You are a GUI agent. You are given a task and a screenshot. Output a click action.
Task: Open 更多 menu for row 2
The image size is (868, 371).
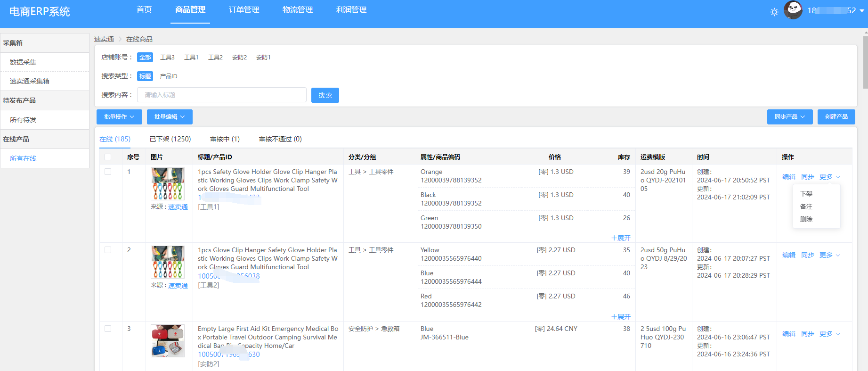(829, 255)
